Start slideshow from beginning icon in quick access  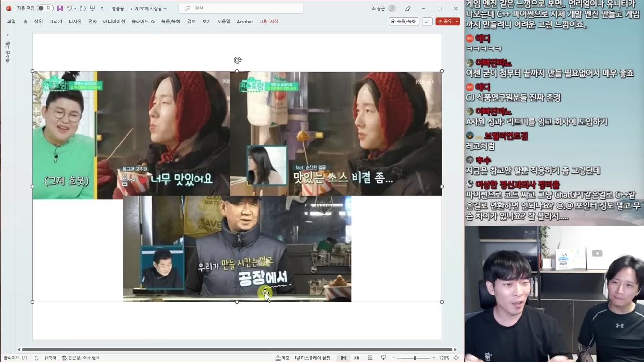(x=92, y=8)
